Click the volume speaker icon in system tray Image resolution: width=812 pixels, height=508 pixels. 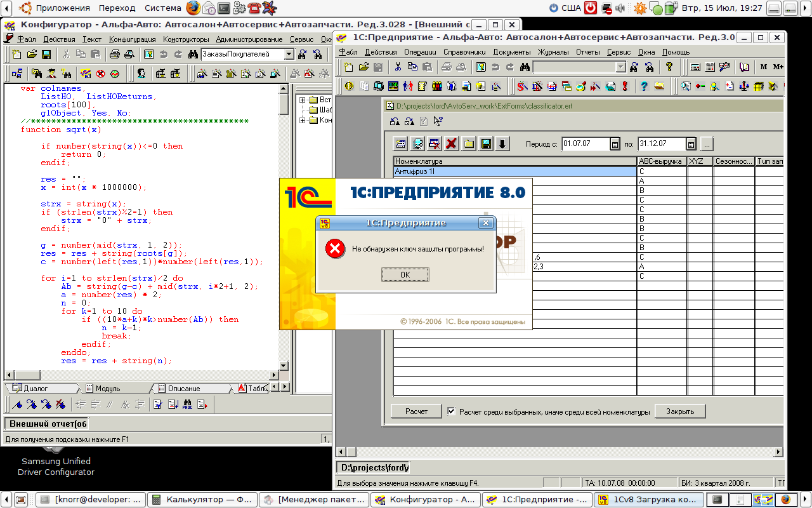620,8
